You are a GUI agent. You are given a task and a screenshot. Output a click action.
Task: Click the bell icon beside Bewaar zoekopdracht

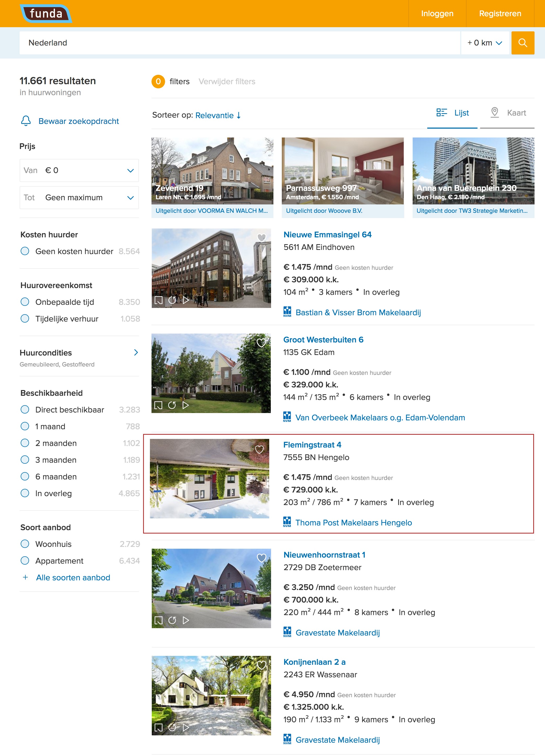coord(26,121)
